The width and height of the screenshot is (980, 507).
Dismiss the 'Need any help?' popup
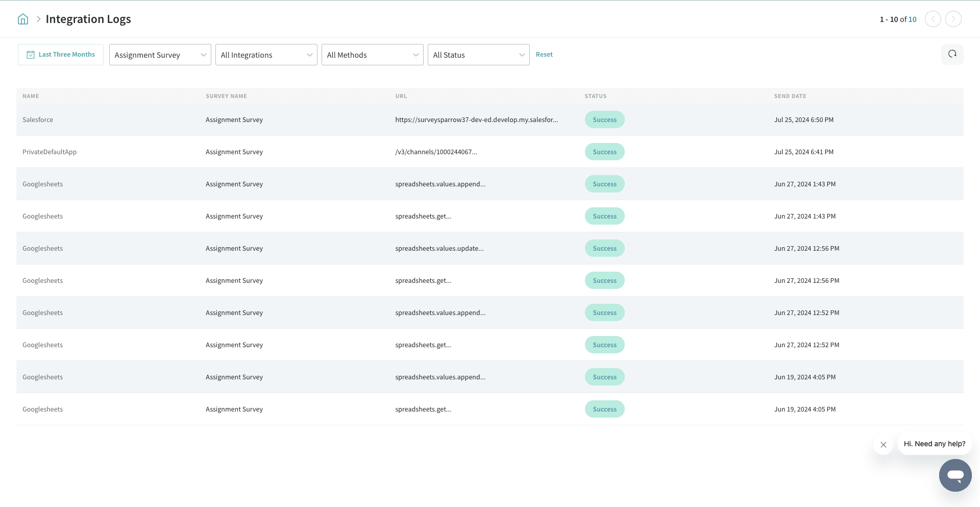tap(883, 445)
